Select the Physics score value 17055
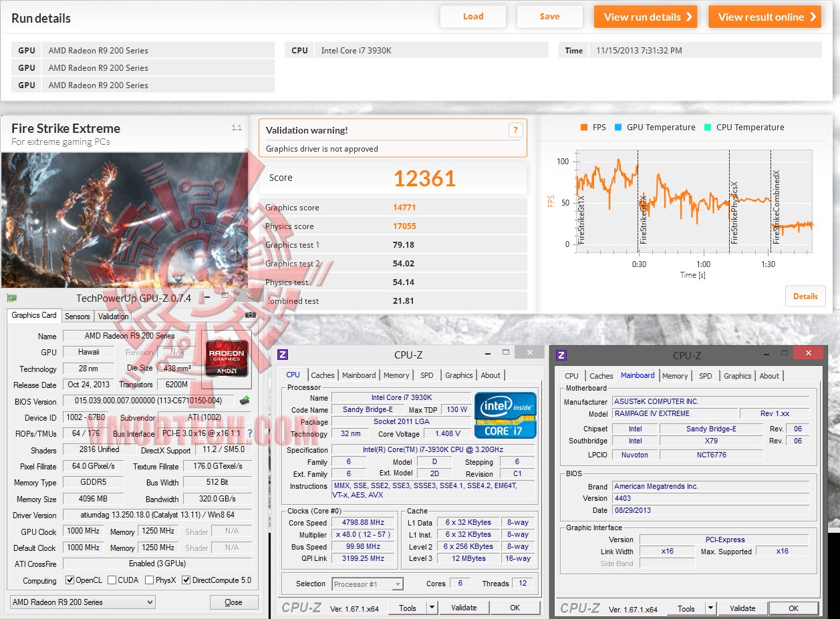 coord(404,226)
